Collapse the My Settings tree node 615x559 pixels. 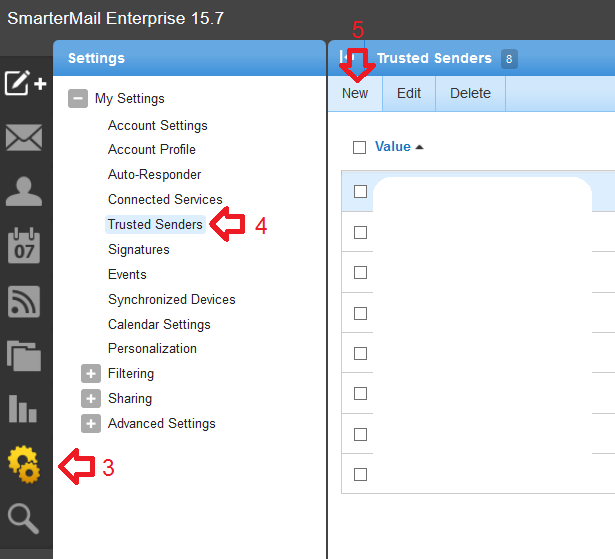click(78, 98)
